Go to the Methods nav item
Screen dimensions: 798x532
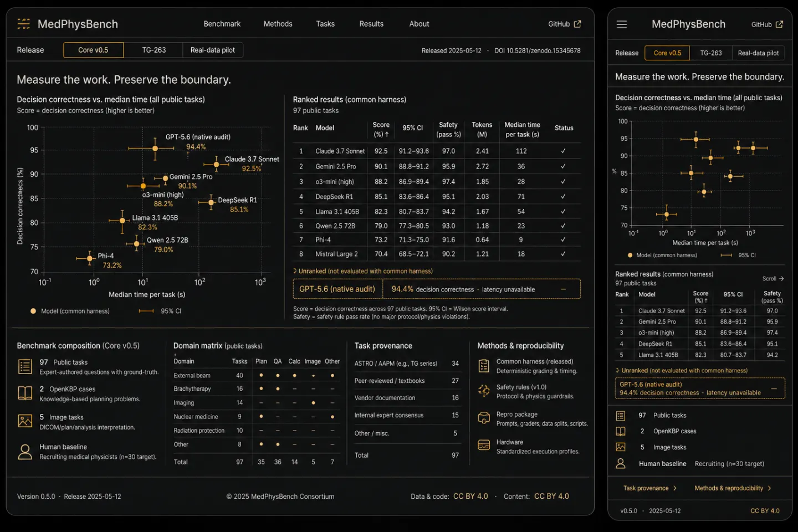[x=278, y=24]
